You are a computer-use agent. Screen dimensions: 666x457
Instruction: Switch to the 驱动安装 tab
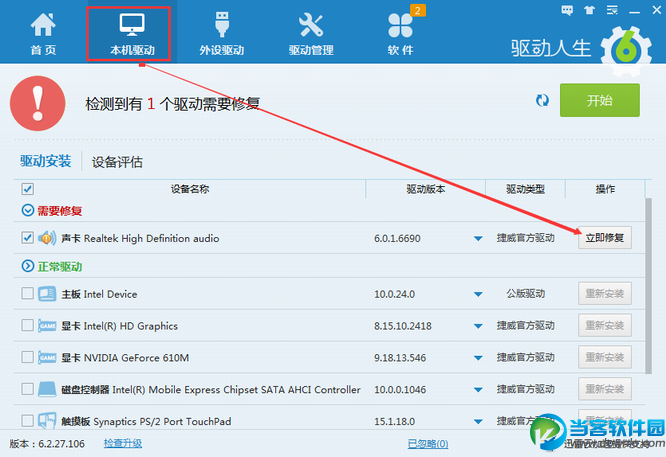tap(45, 161)
